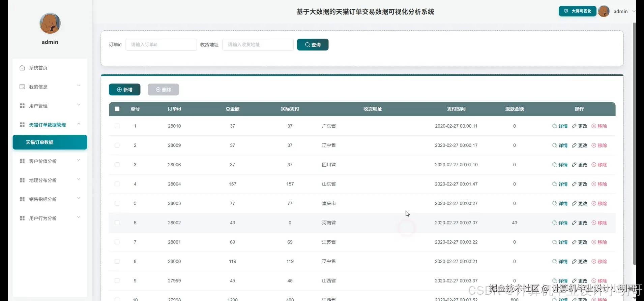
Task: Click the 收货地址 input field
Action: [x=258, y=45]
